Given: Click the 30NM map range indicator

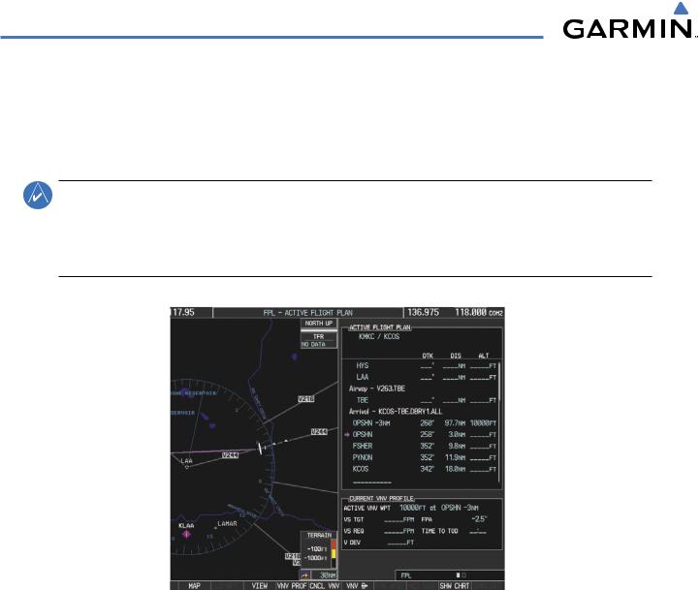Looking at the screenshot, I should click(x=325, y=575).
